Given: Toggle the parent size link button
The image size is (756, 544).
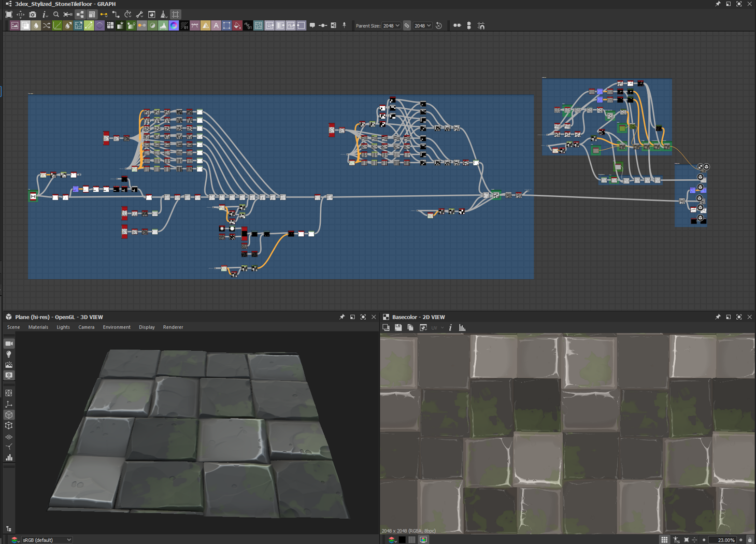Looking at the screenshot, I should tap(407, 25).
